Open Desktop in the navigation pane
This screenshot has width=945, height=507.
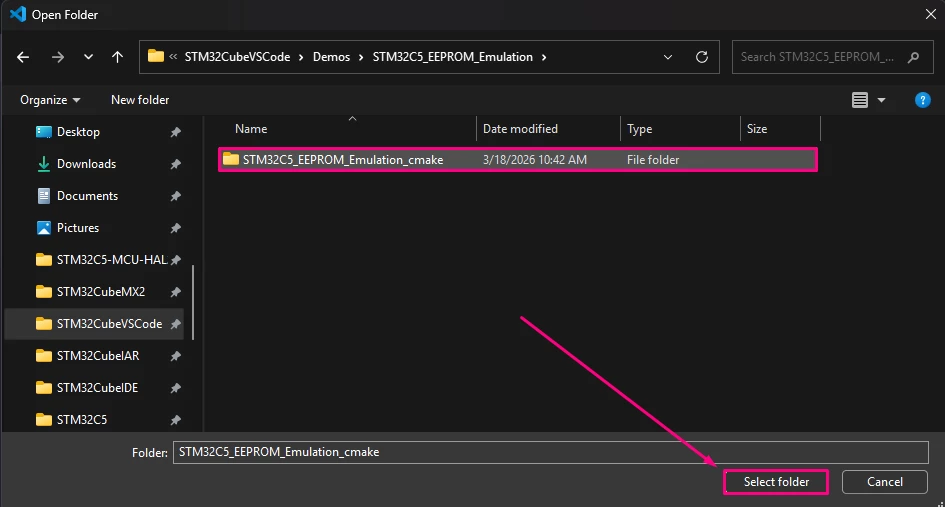coord(78,132)
